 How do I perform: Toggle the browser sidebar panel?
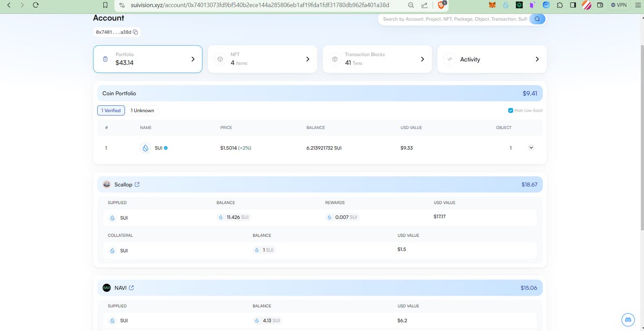click(x=573, y=5)
